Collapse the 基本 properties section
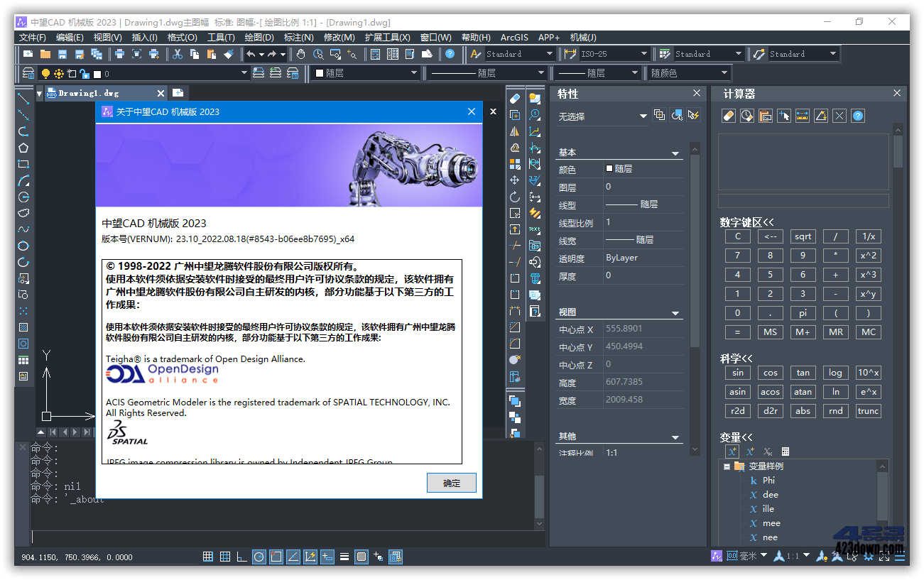924x580 pixels. point(675,153)
